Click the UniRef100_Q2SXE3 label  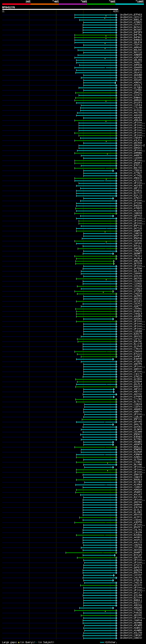(x=131, y=301)
